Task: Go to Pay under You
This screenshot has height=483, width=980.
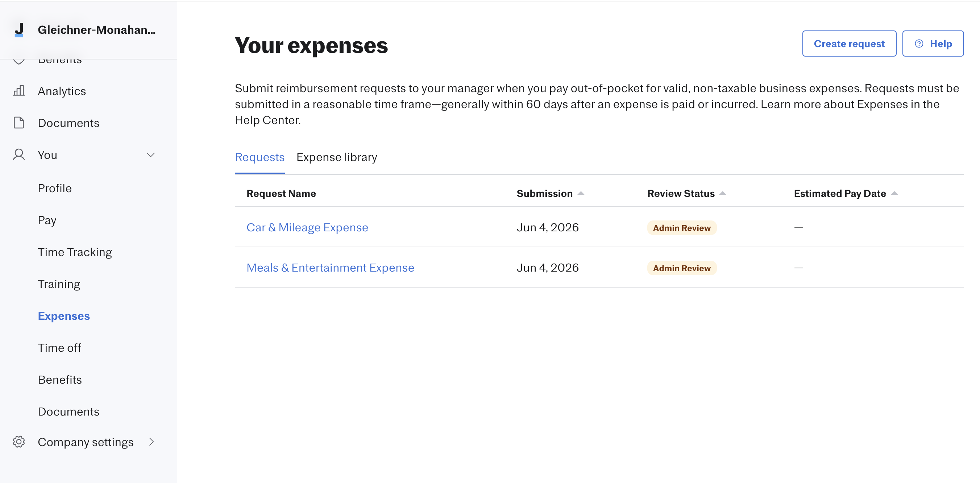Action: coord(47,220)
